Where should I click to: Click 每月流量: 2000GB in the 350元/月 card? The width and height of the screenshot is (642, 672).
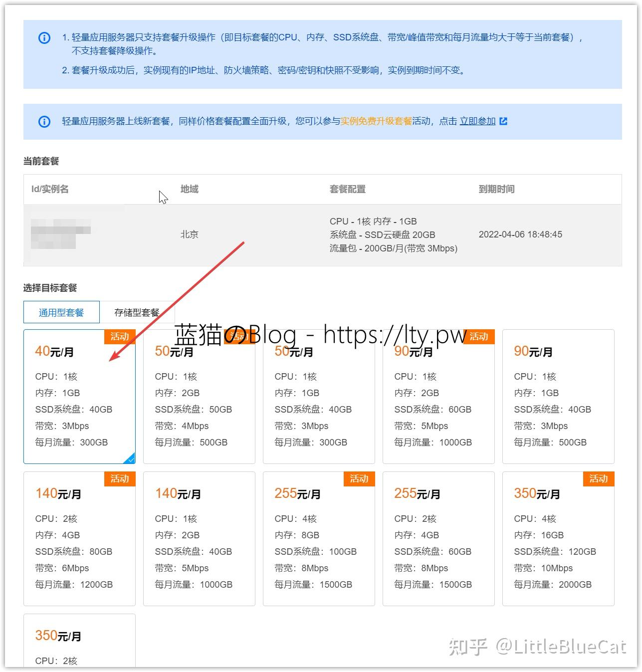coord(553,584)
